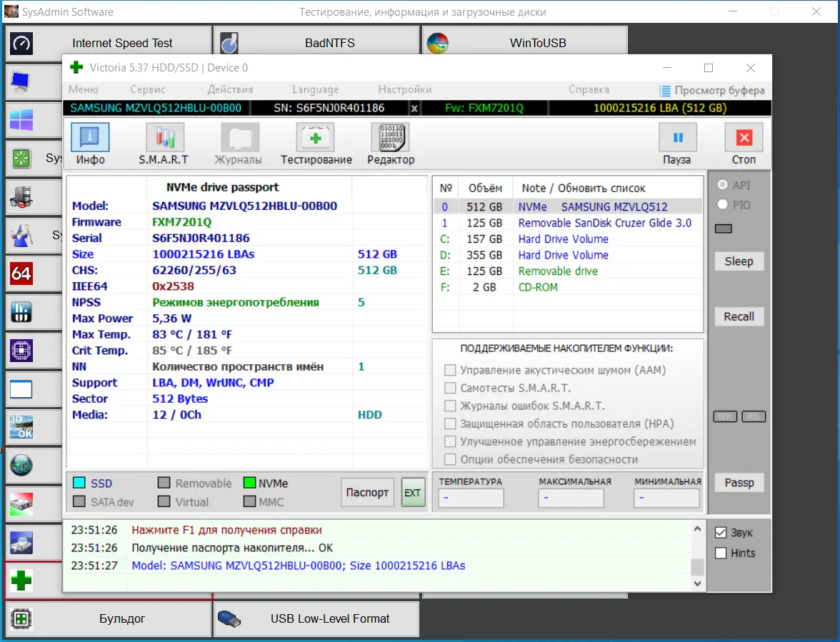The height and width of the screenshot is (642, 840).
Task: Click the x button beside the serial number
Action: coord(414,108)
